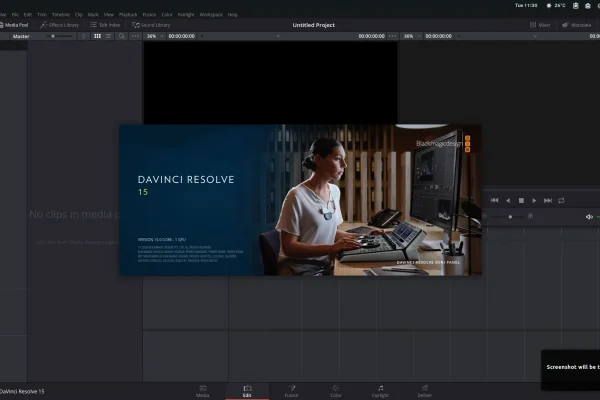The width and height of the screenshot is (600, 400).
Task: Switch to the Fairlight page
Action: pyautogui.click(x=380, y=391)
